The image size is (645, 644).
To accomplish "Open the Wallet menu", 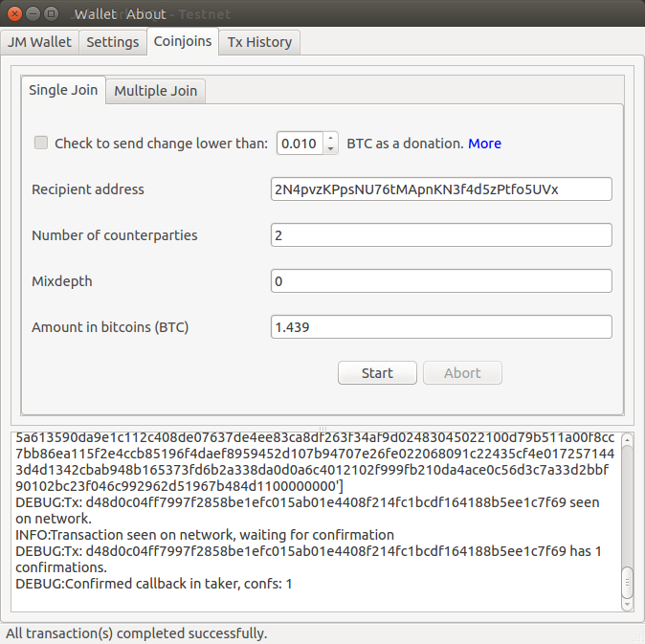I will [x=95, y=14].
